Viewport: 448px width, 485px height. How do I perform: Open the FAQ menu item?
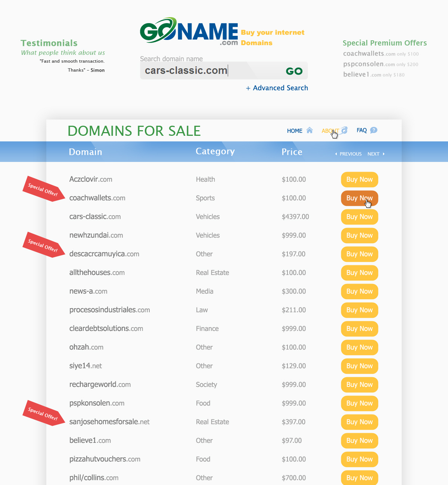[x=362, y=130]
